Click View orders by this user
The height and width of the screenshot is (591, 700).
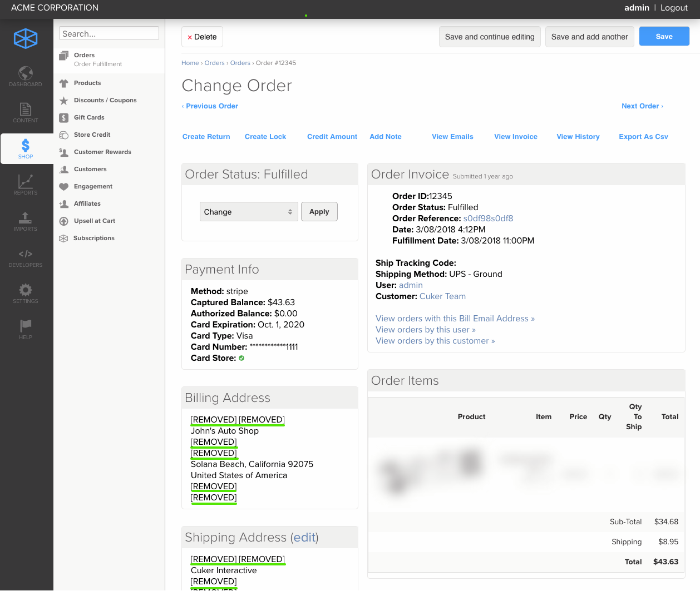pyautogui.click(x=426, y=330)
